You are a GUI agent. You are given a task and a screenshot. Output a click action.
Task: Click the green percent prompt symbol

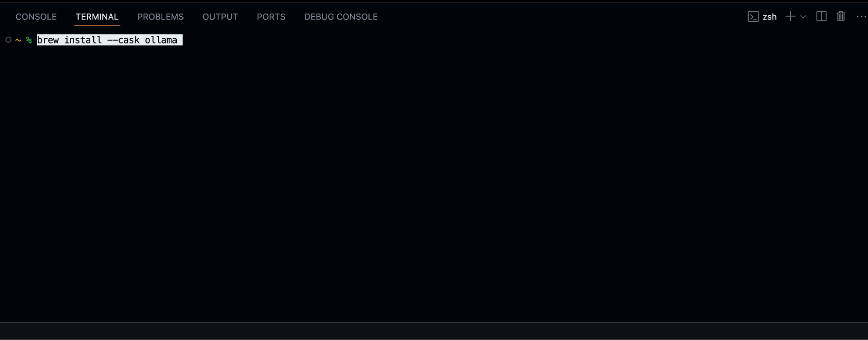pos(29,40)
